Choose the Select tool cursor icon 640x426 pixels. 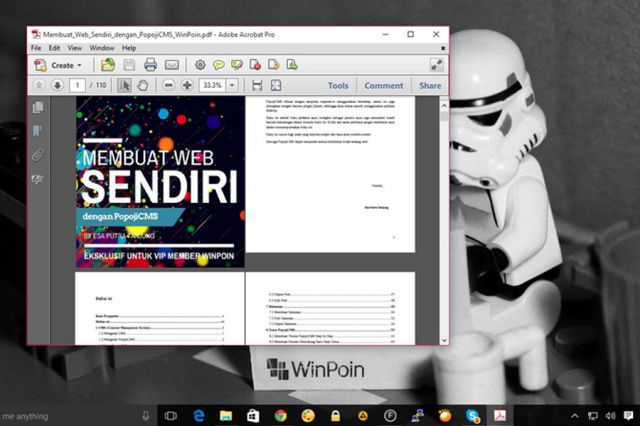point(124,85)
